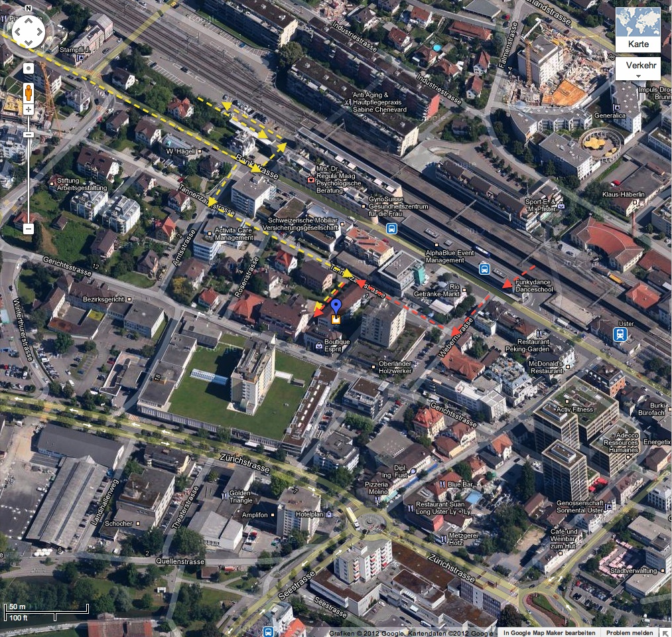This screenshot has width=672, height=637.
Task: Click the orange Street View pegman
Action: click(x=29, y=92)
